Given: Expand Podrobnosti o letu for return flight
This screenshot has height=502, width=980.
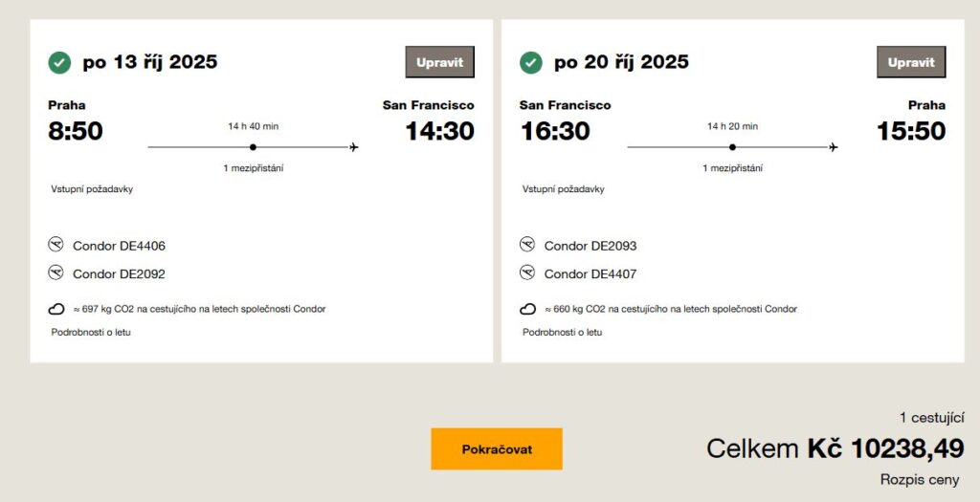Looking at the screenshot, I should [x=563, y=333].
